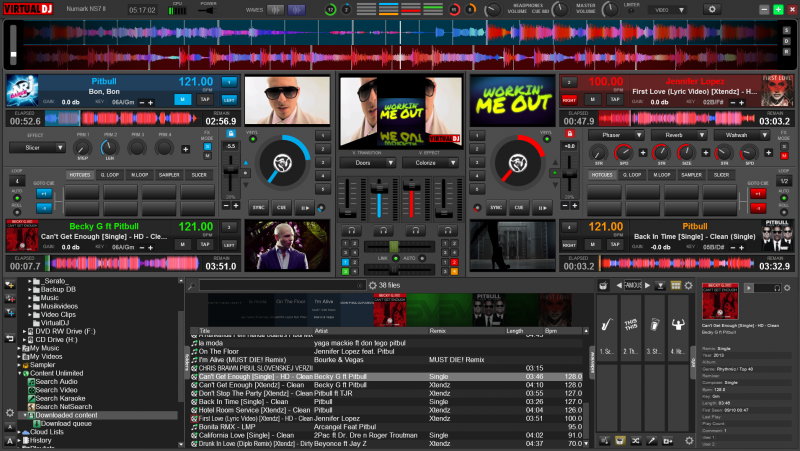Click the Search Karaoke folder icon
Image resolution: width=800 pixels, height=451 pixels.
click(31, 399)
